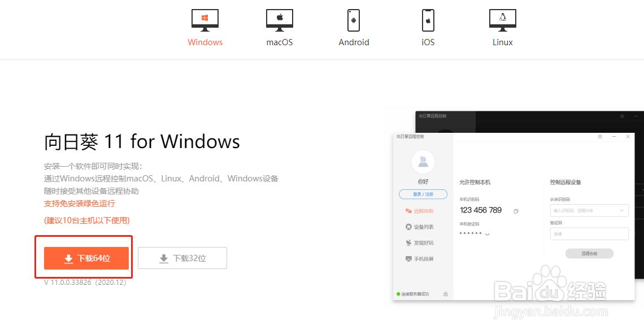
Task: Click the 123 456 789 device code
Action: pyautogui.click(x=481, y=210)
